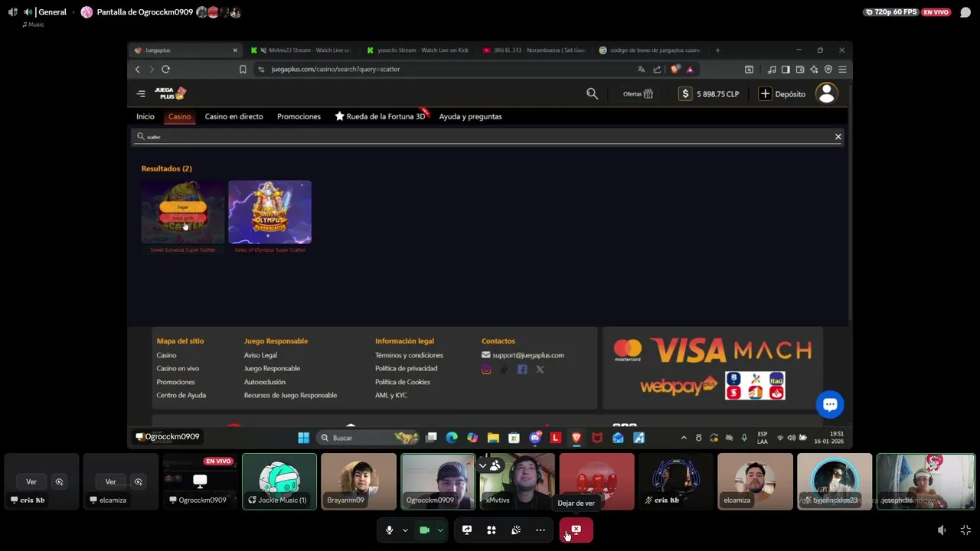980x551 pixels.
Task: Open the activities icon in call controls
Action: (492, 530)
